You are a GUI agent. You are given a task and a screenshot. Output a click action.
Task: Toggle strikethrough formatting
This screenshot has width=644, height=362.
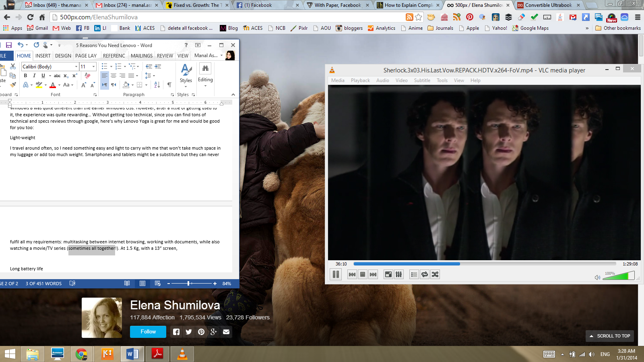coord(57,76)
